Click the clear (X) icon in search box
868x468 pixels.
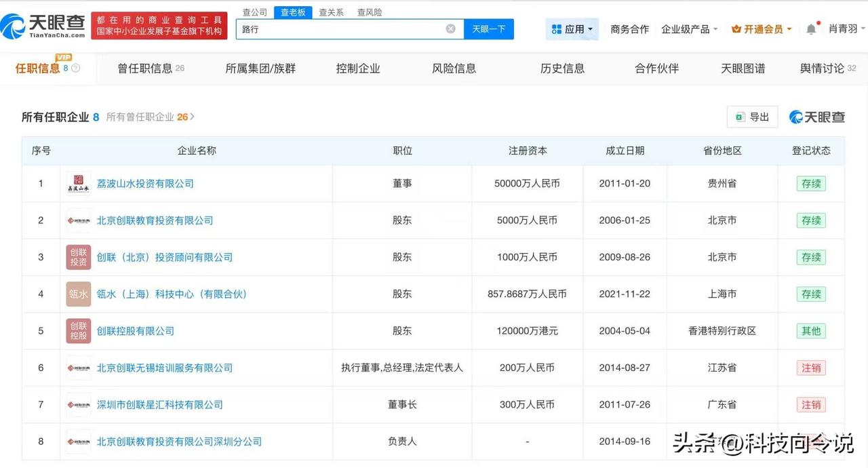(450, 29)
